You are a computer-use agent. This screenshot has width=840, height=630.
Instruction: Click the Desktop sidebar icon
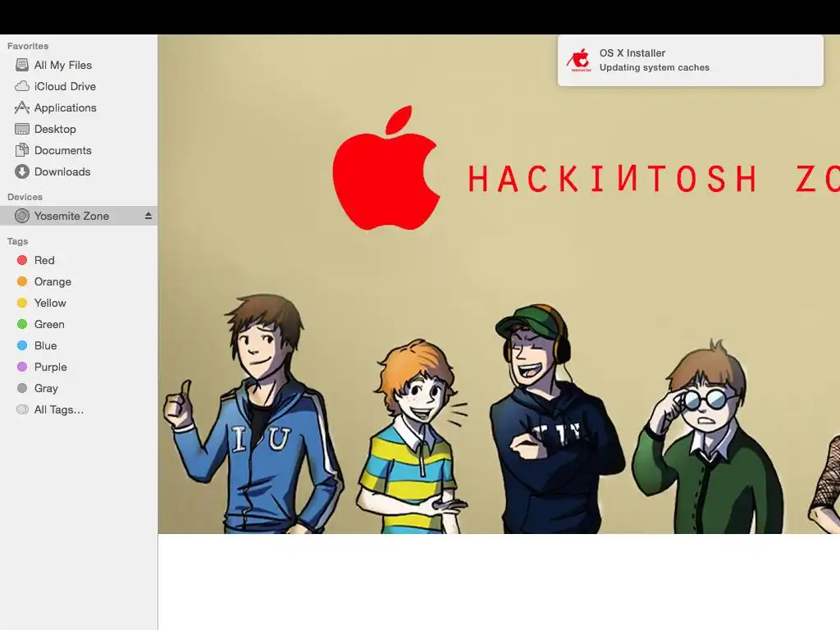click(22, 129)
